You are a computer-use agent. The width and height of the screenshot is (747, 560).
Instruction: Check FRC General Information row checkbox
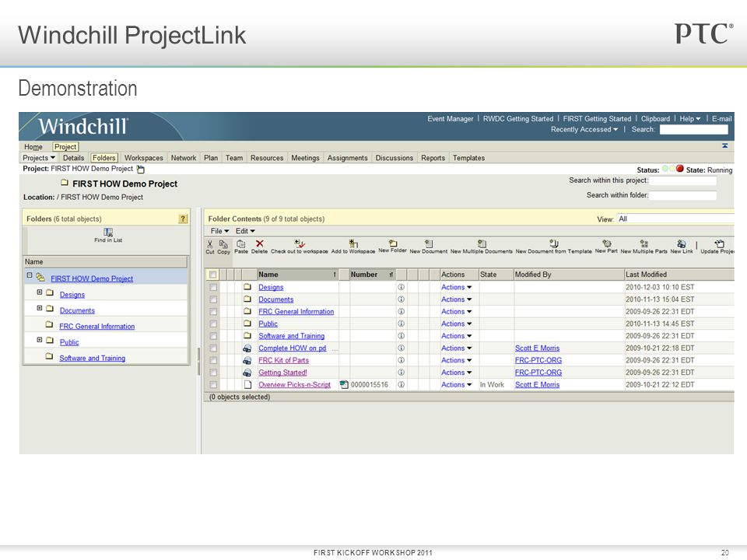click(213, 311)
